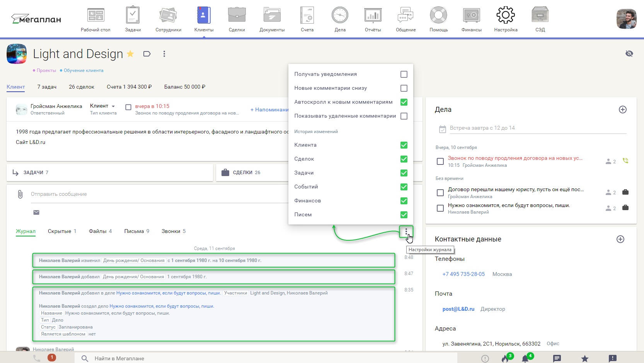Viewport: 644px width, 363px height.
Task: Click the + Напоминание link
Action: 269,110
